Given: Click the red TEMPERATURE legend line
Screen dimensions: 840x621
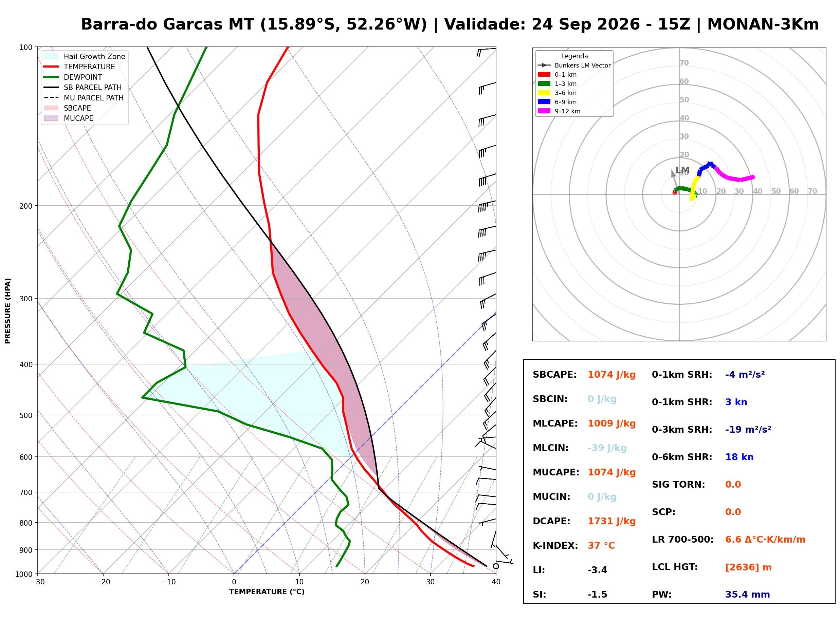Looking at the screenshot, I should (x=51, y=67).
